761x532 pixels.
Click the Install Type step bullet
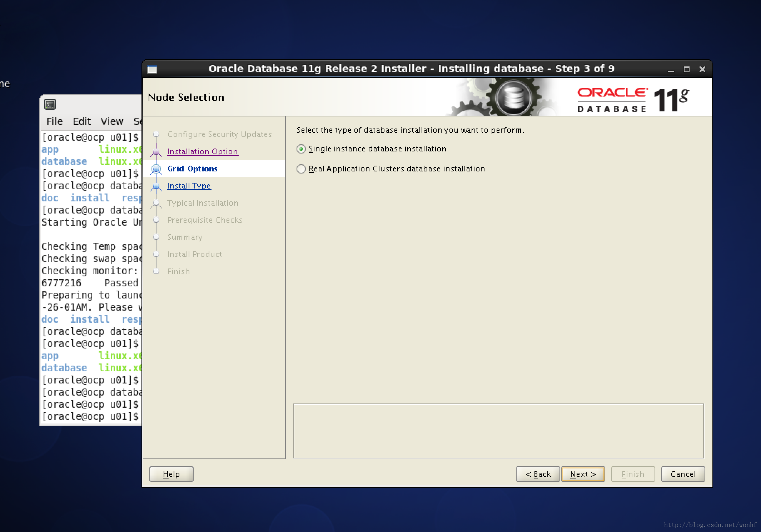tap(156, 186)
